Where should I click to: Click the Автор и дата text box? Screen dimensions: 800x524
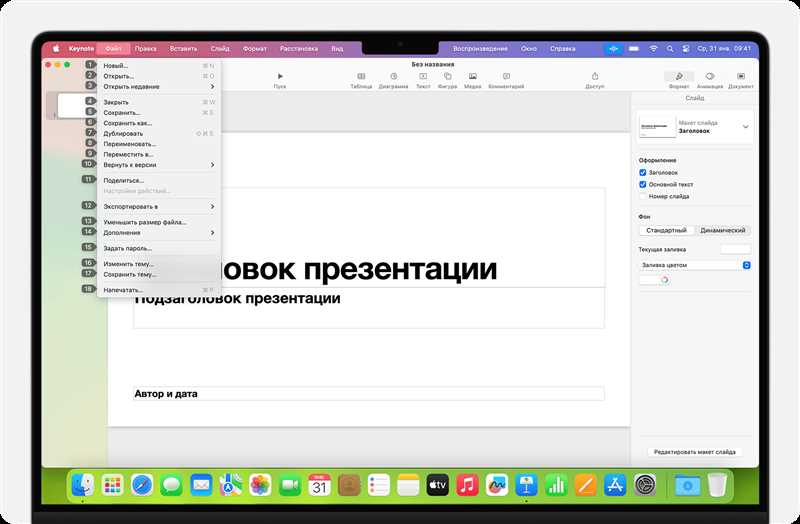pyautogui.click(x=369, y=393)
